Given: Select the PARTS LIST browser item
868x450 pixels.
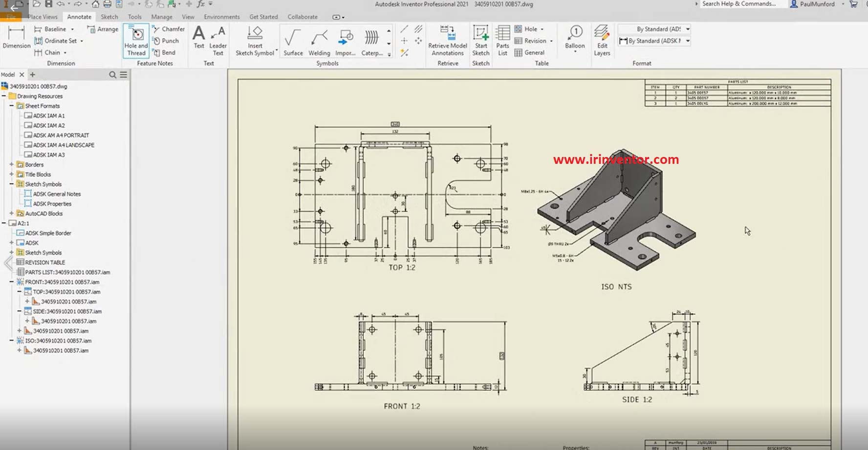Looking at the screenshot, I should coord(67,272).
